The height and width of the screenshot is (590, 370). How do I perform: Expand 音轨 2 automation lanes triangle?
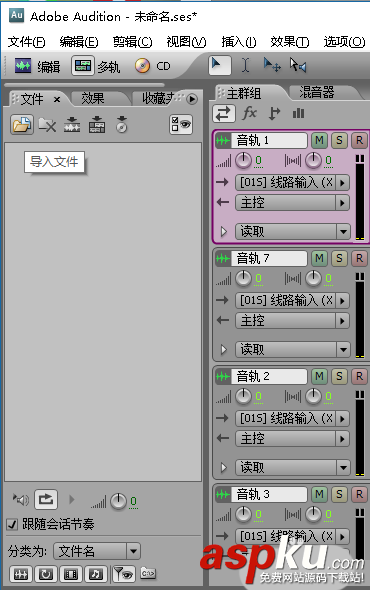pyautogui.click(x=224, y=467)
